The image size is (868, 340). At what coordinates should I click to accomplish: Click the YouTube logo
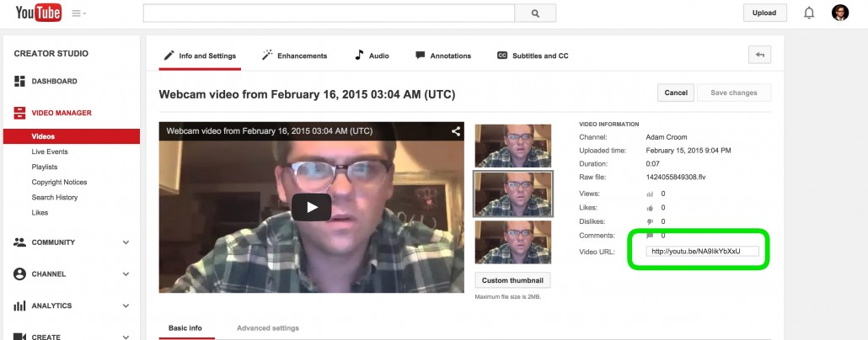coord(38,12)
